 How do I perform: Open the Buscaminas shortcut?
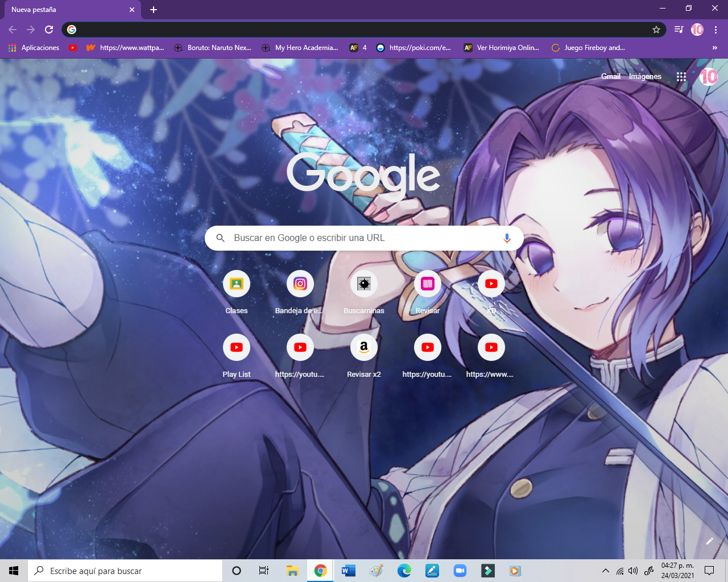click(364, 293)
